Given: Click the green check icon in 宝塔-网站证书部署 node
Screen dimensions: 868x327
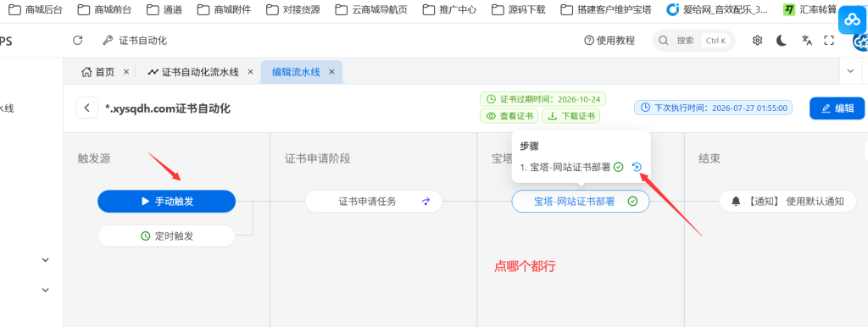Looking at the screenshot, I should coord(632,202).
